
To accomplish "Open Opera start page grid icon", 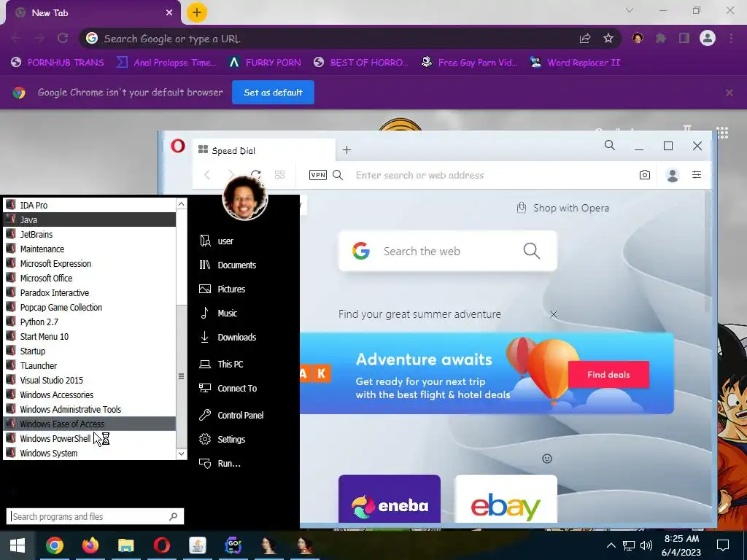I will coord(279,175).
